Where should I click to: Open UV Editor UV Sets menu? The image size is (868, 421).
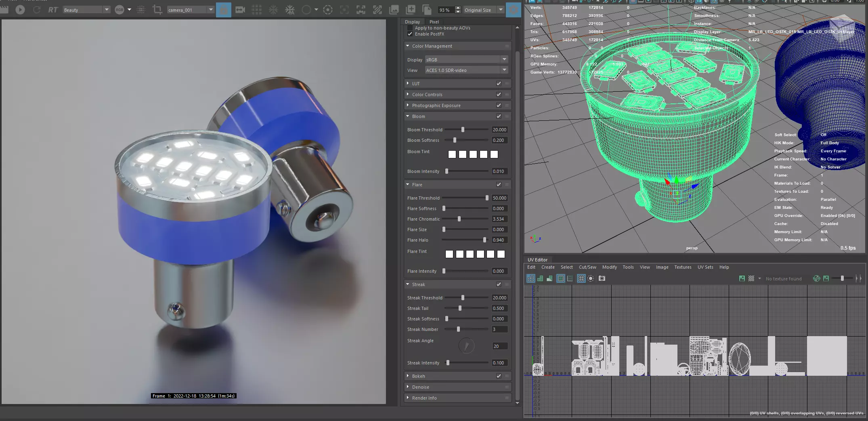click(705, 267)
